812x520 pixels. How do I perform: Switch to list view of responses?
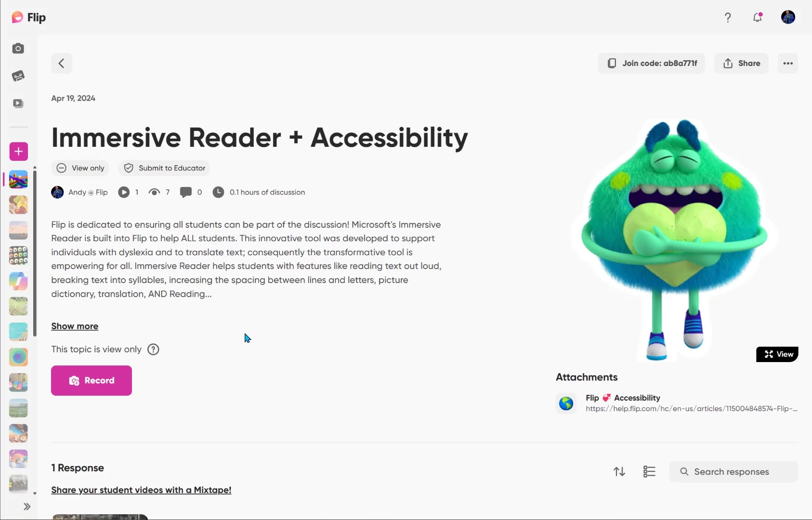pos(649,472)
